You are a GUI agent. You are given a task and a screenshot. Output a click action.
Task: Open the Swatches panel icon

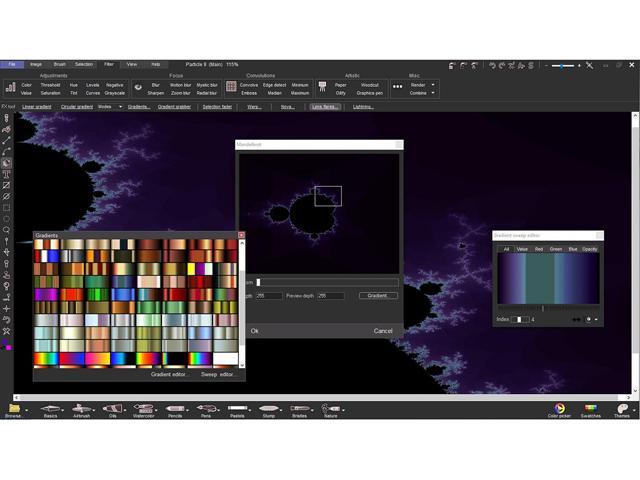pyautogui.click(x=591, y=408)
